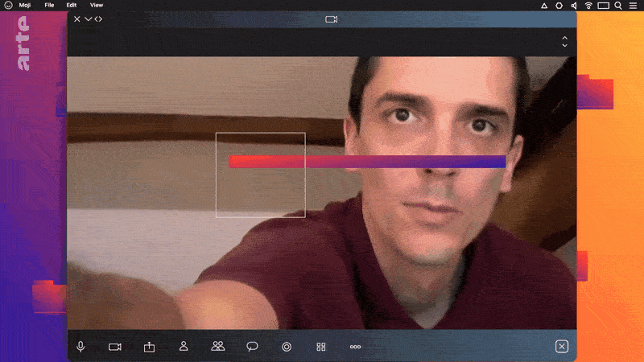Mute the microphone in call toolbar

(80, 347)
